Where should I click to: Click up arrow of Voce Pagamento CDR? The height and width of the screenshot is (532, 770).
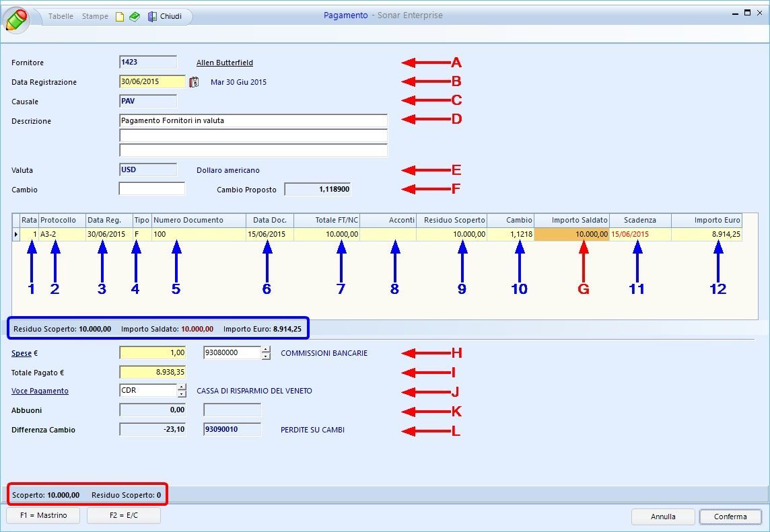click(x=181, y=387)
